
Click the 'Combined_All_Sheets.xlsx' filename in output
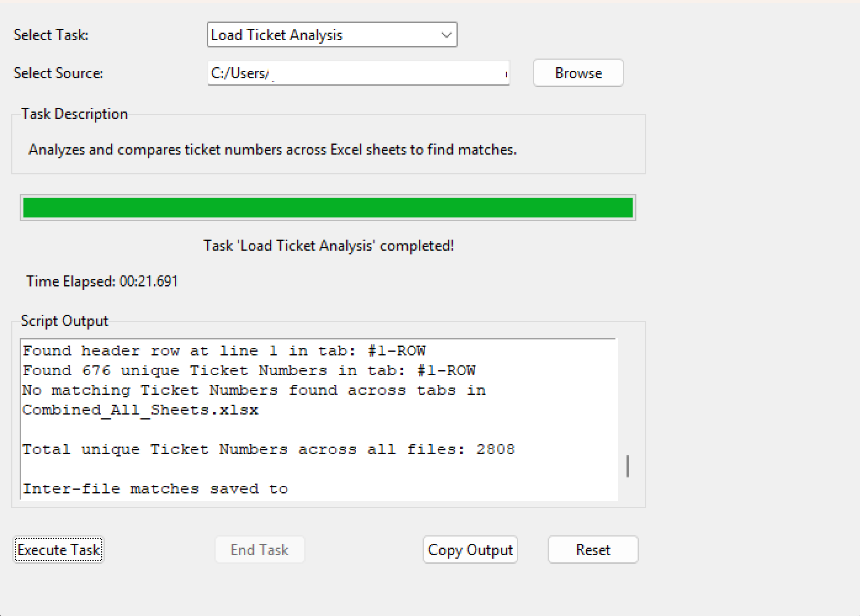tap(140, 410)
